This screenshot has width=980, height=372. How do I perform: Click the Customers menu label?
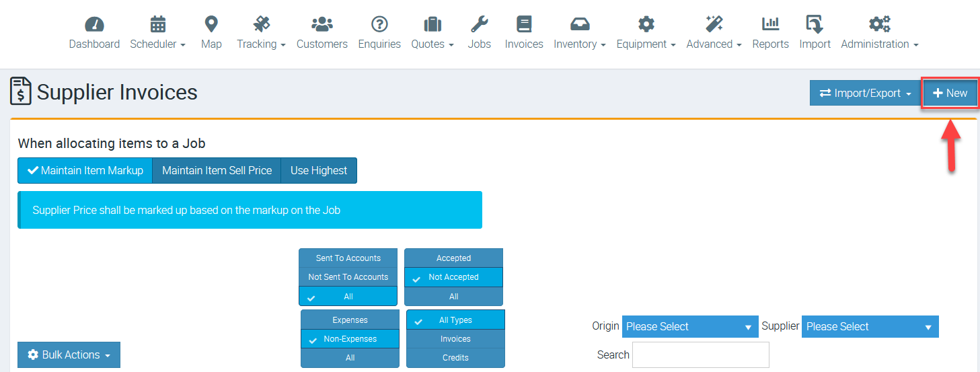click(x=322, y=44)
